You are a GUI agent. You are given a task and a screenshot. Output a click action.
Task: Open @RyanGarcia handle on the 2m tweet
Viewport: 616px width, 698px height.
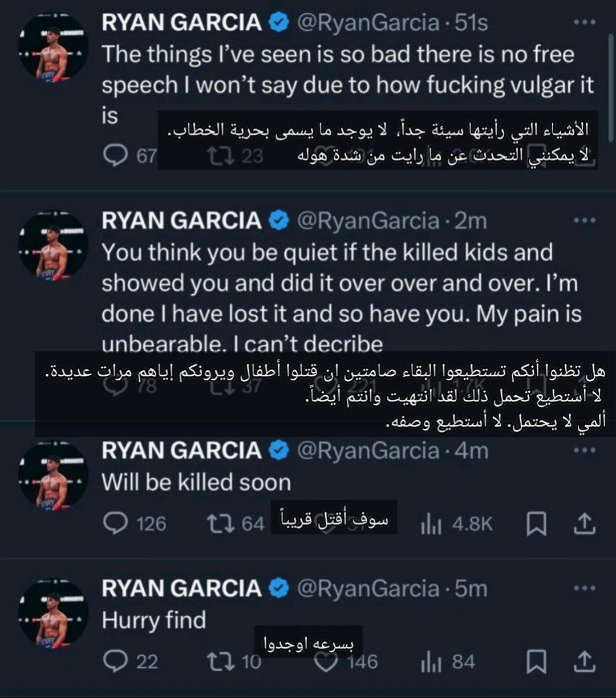369,221
